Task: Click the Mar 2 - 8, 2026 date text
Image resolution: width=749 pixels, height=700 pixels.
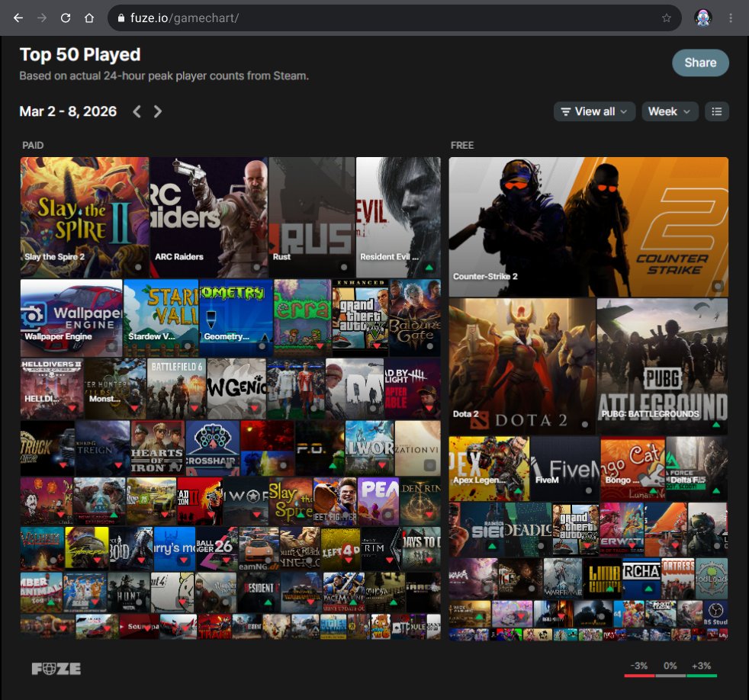Action: (68, 111)
